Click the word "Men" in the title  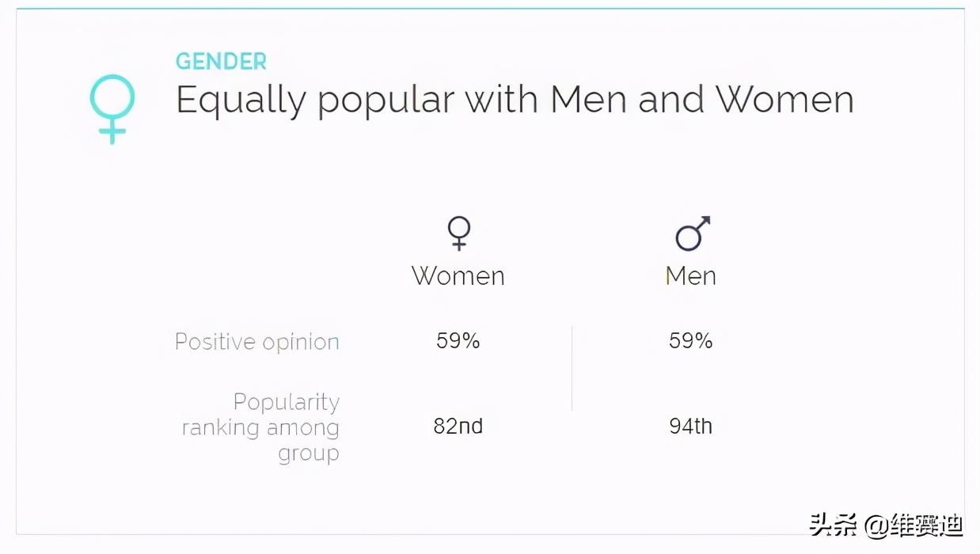[588, 101]
